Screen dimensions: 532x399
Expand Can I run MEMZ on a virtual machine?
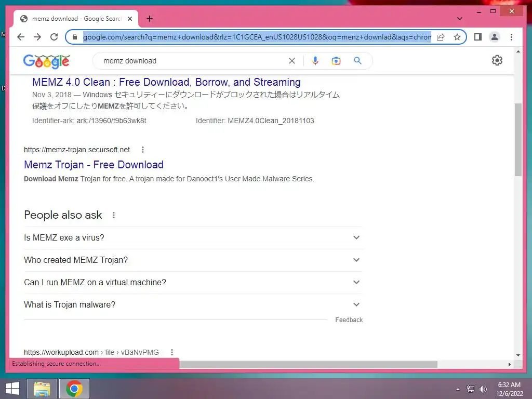pos(193,282)
